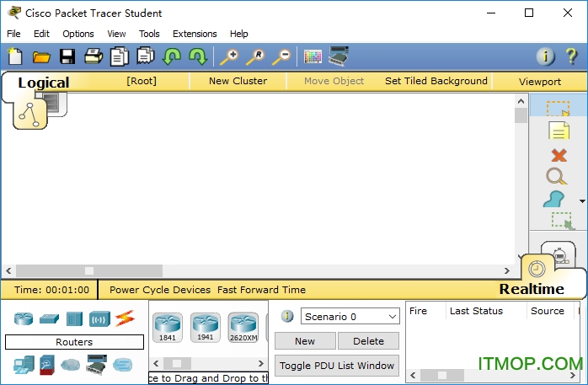Click the Copy toolbar icon
The image size is (588, 385).
tap(120, 56)
